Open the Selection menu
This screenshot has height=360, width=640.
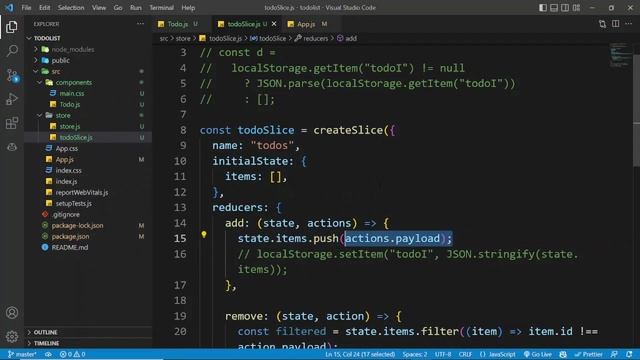71,8
